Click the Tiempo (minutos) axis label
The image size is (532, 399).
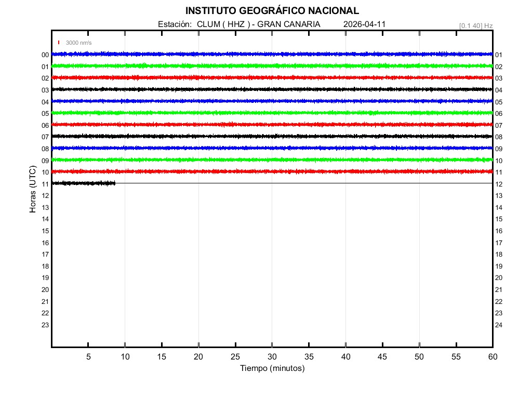pyautogui.click(x=272, y=368)
